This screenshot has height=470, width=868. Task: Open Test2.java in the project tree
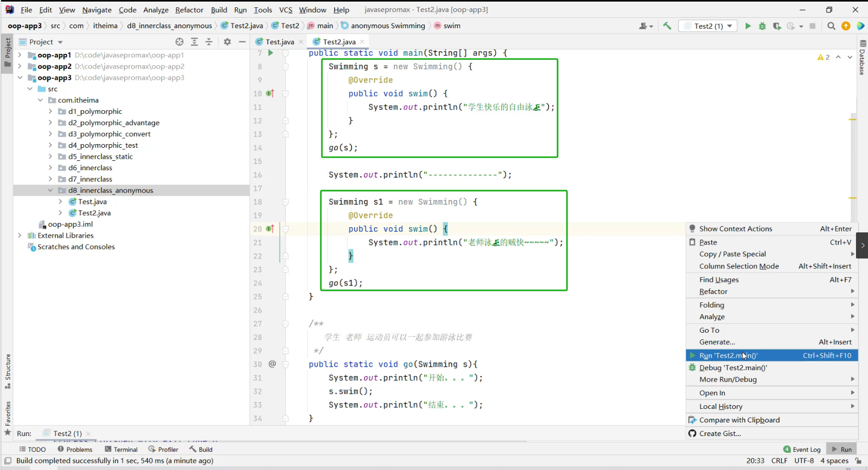[94, 213]
